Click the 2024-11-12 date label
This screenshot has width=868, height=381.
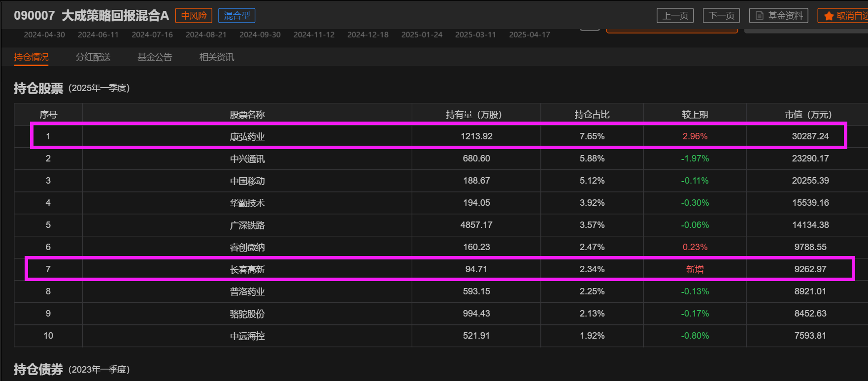pyautogui.click(x=314, y=35)
